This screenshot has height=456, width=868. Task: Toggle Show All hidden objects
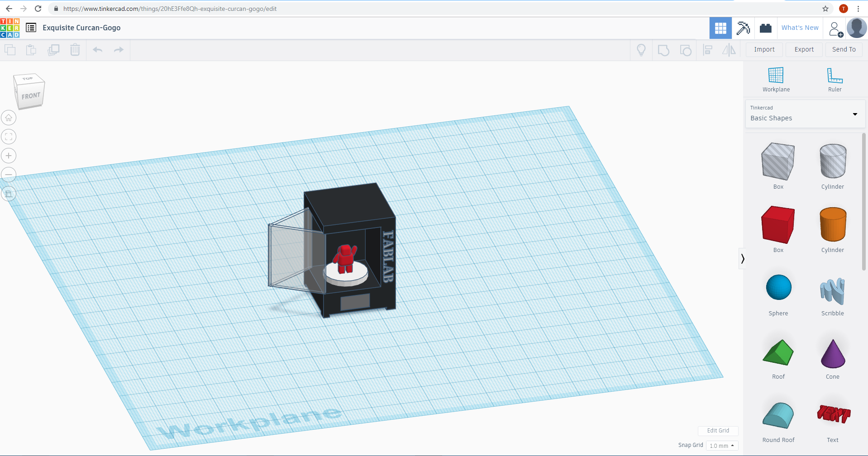(641, 50)
